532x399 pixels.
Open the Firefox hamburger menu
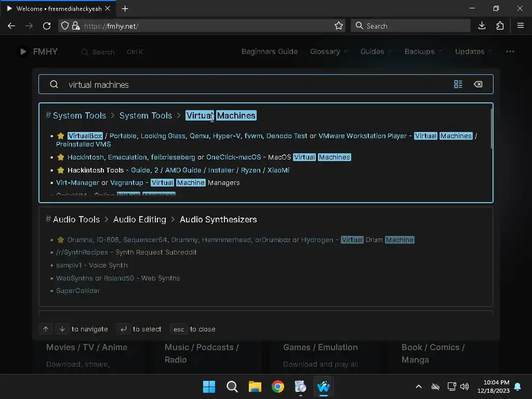[x=521, y=26]
